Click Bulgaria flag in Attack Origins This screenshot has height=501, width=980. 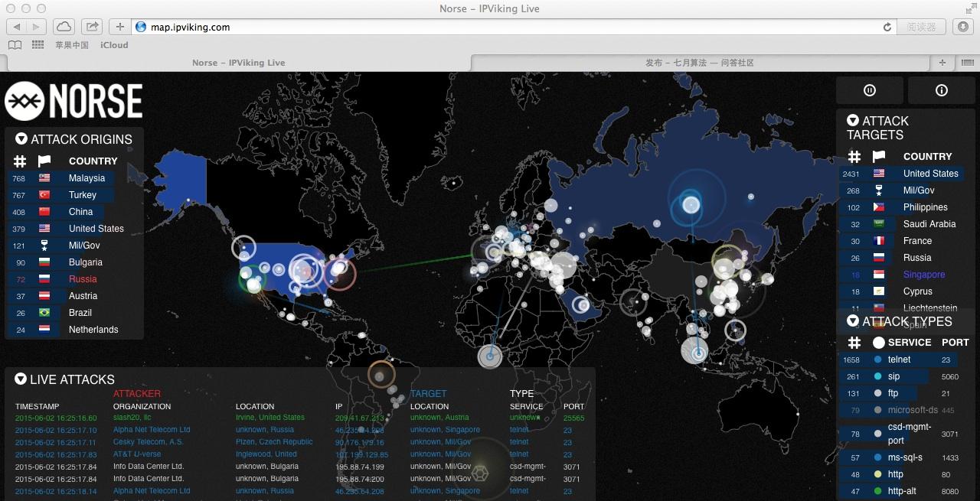click(44, 262)
